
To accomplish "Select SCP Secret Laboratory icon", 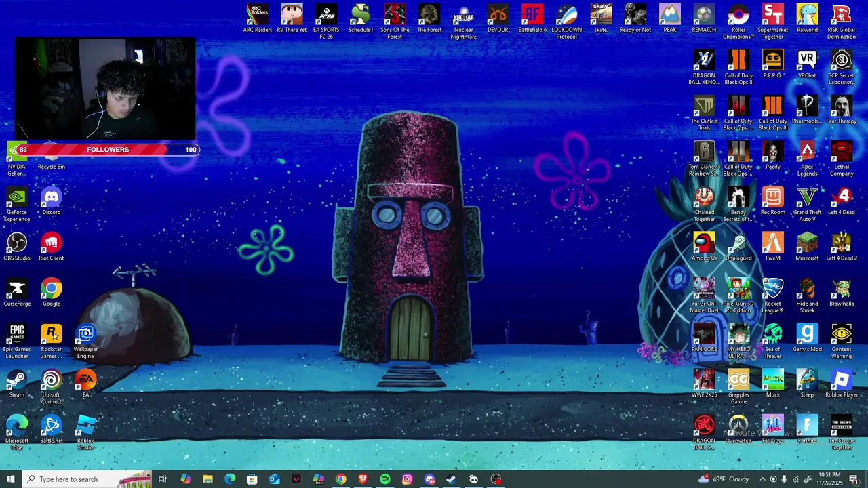I will pyautogui.click(x=842, y=67).
